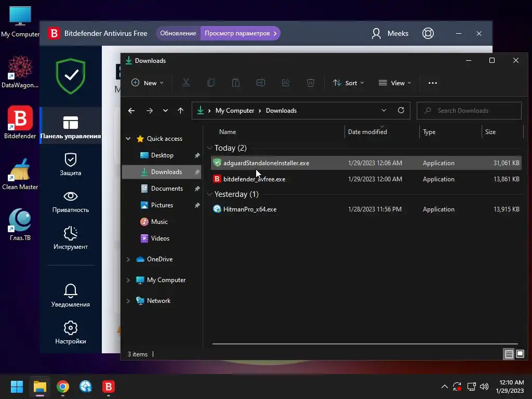Open the Windows Start menu
Viewport: 532px width, 399px height.
(17, 387)
